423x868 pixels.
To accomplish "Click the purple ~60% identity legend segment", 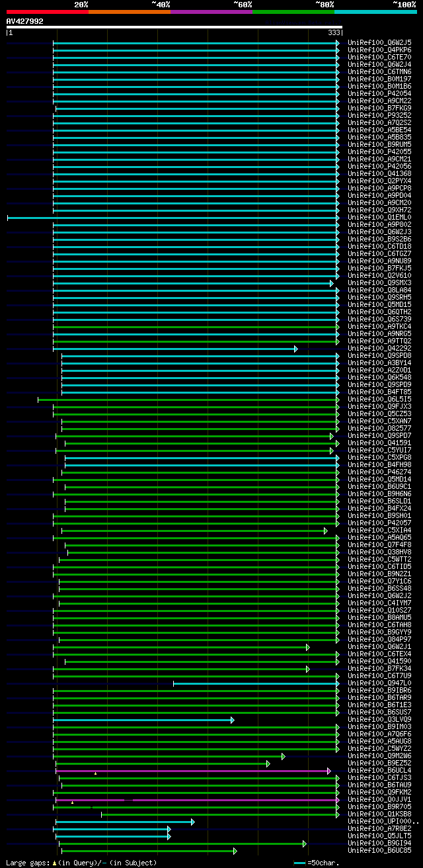I will tap(211, 12).
